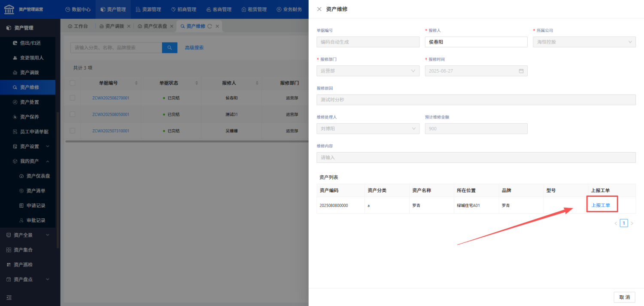The height and width of the screenshot is (306, 644).
Task: Go to previous page in asset list
Action: [616, 223]
